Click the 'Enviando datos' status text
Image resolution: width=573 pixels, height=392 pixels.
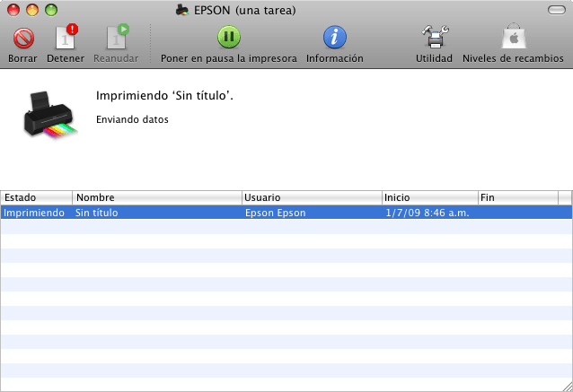[x=132, y=119]
